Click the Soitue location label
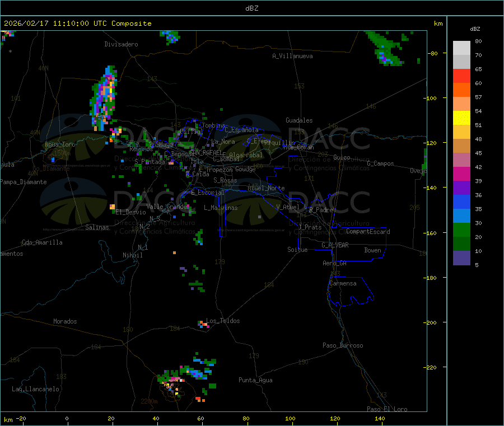The width and height of the screenshot is (504, 426). click(x=297, y=250)
